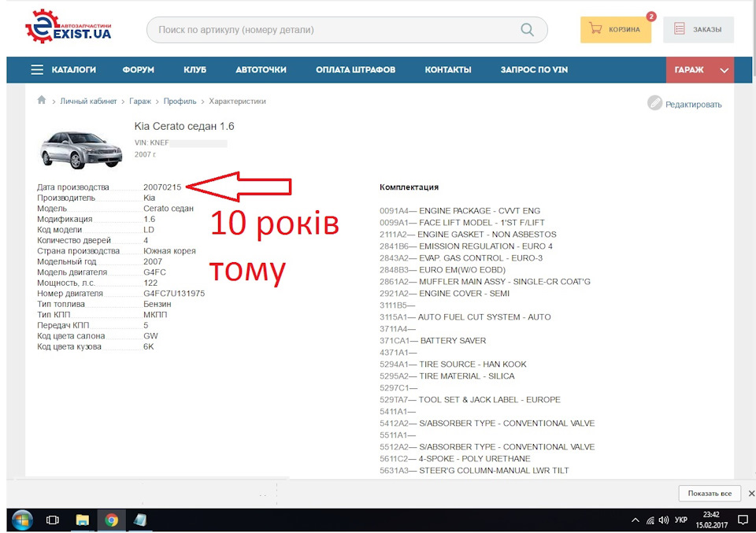This screenshot has height=533, width=756.
Task: Click the Комплектация heading
Action: (x=409, y=187)
